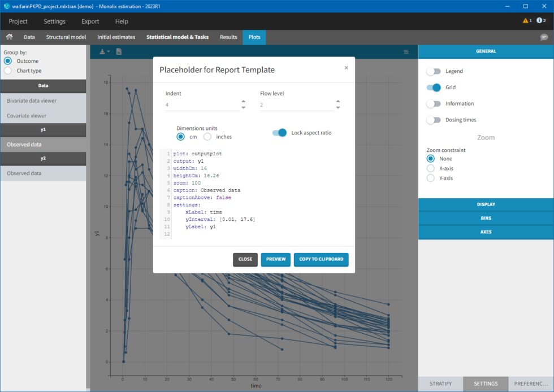Screen dimensions: 554x392
Task: Turn off Lock aspect ratio switch
Action: click(x=279, y=133)
